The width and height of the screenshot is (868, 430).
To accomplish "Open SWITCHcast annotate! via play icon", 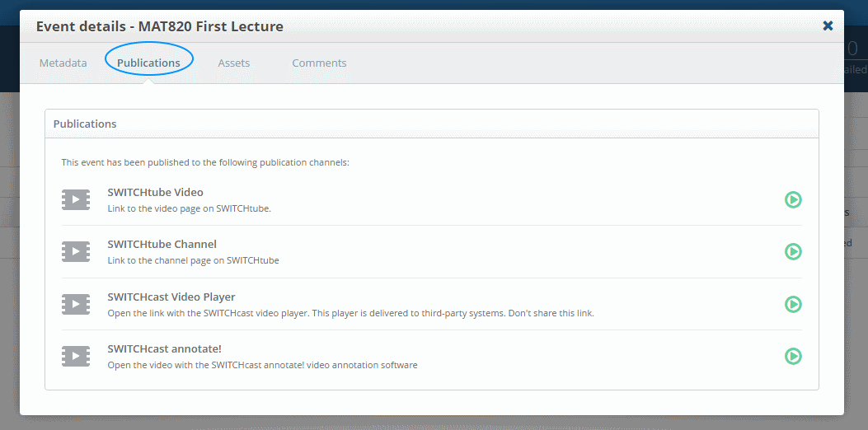I will pos(793,356).
